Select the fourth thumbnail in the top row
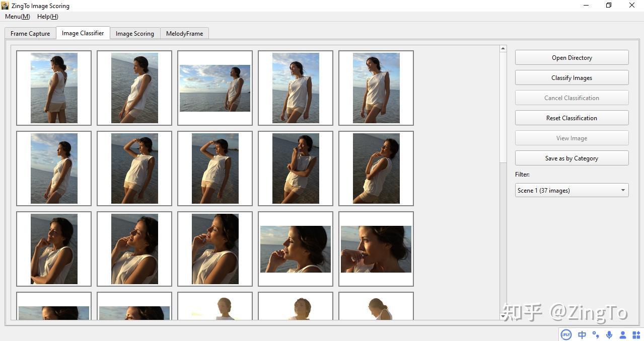This screenshot has height=341, width=644. click(x=296, y=88)
